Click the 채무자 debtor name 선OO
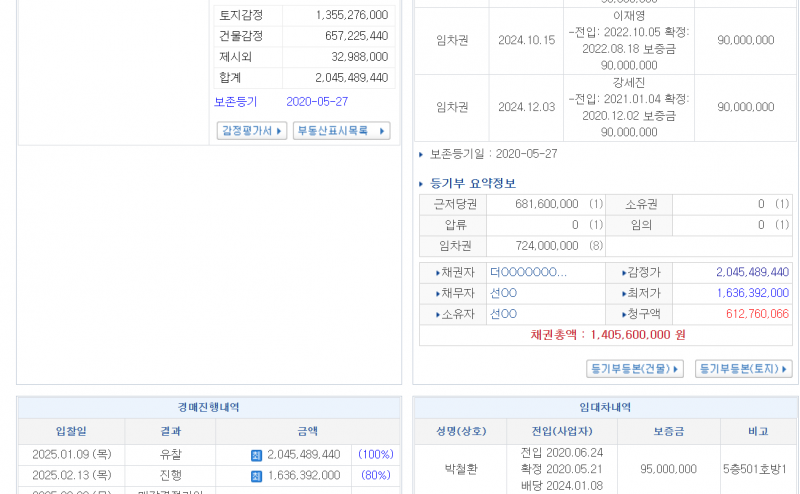The width and height of the screenshot is (800, 494). coord(503,293)
